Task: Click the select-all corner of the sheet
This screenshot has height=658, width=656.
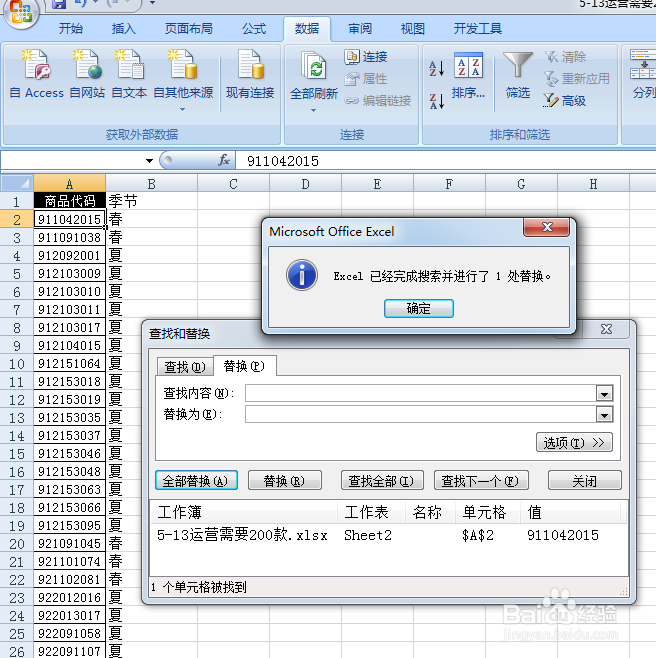Action: [17, 183]
